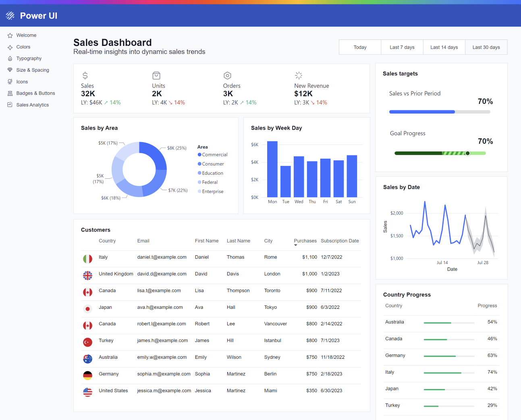This screenshot has height=420, width=521.
Task: Click daniel.t@example.com in the Customers table
Action: point(162,257)
